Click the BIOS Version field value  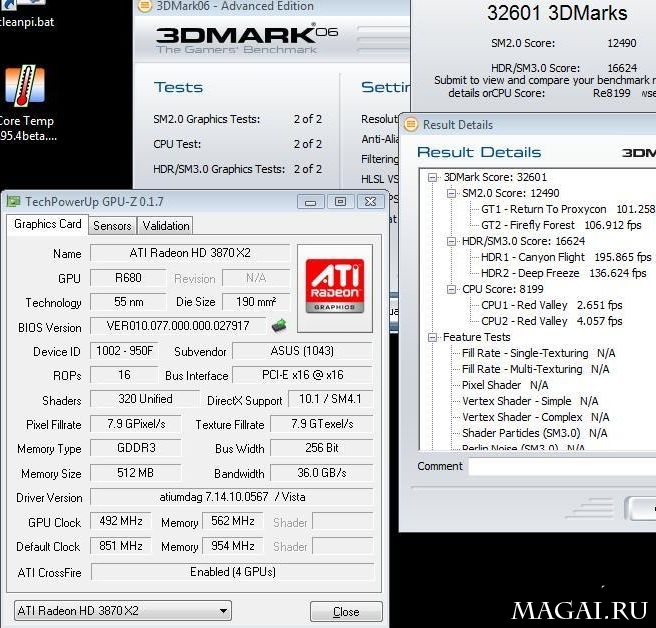[178, 326]
